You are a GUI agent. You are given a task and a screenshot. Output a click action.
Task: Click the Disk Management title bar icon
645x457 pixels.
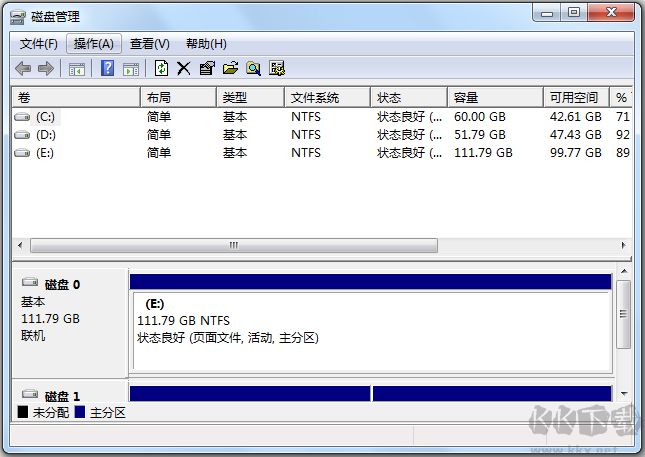point(18,17)
